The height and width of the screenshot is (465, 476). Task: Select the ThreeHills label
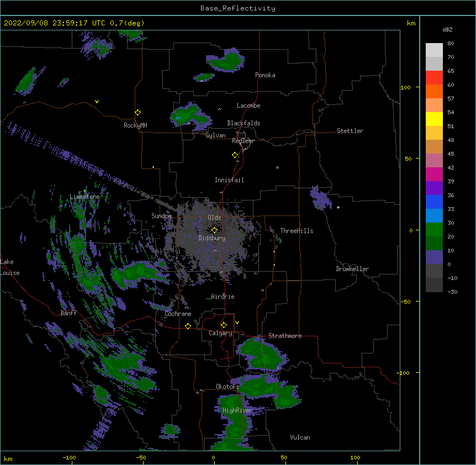click(297, 231)
